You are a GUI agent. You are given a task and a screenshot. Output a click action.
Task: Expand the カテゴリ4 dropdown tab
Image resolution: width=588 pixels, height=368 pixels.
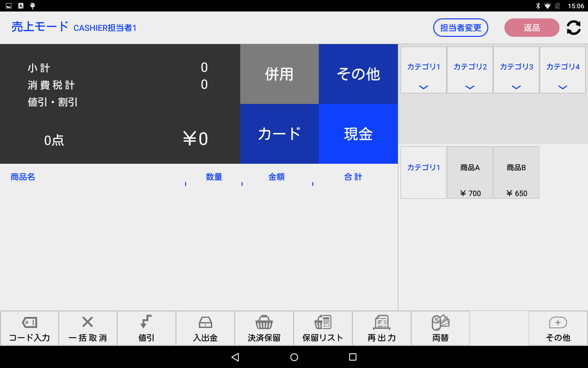click(563, 70)
